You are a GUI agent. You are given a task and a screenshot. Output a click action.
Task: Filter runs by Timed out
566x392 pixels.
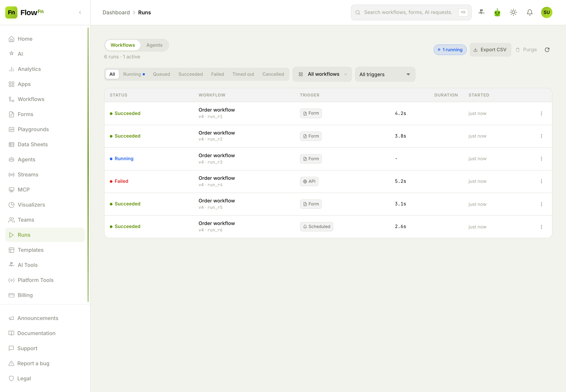pyautogui.click(x=243, y=74)
